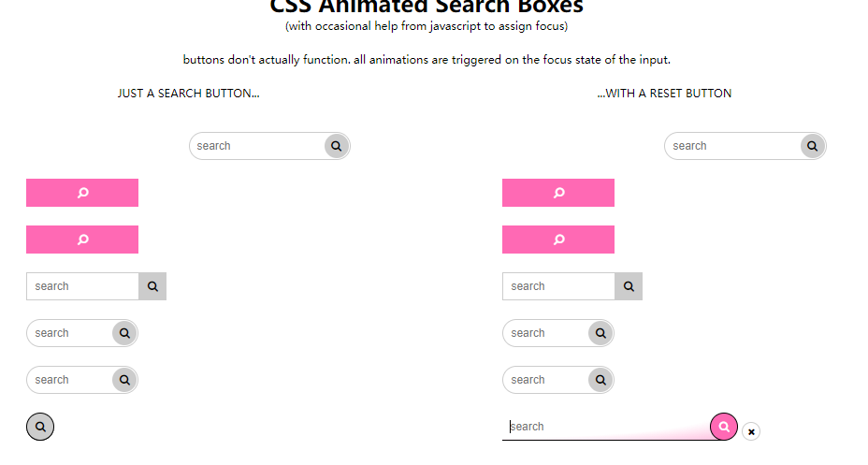The height and width of the screenshot is (465, 868).
Task: Focus wide rounded search field under WITH A RESET BUTTON
Action: [732, 146]
